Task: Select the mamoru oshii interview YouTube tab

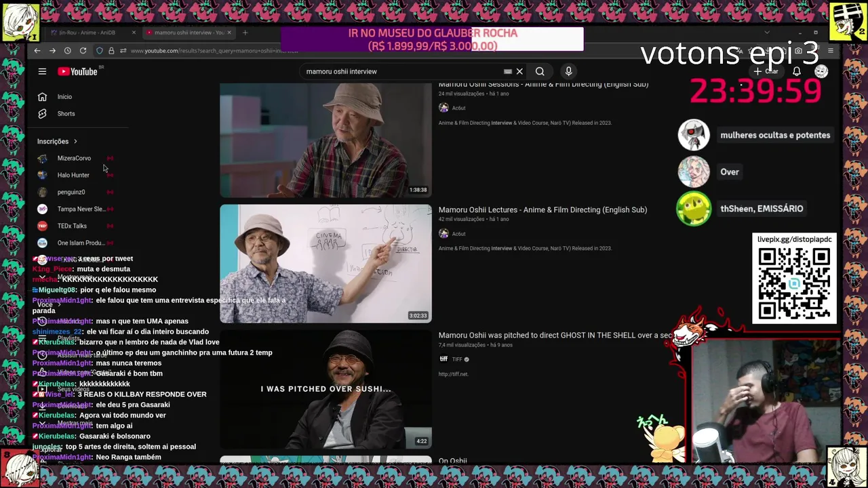Action: (189, 33)
